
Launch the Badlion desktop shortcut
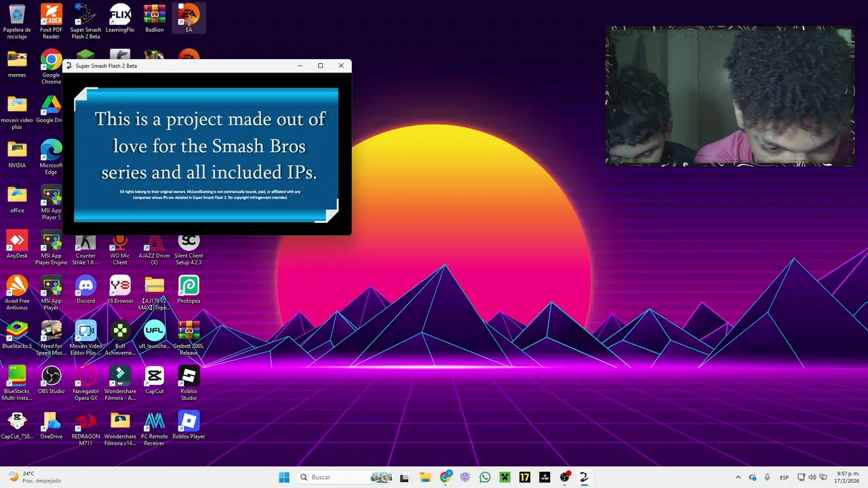pos(154,18)
